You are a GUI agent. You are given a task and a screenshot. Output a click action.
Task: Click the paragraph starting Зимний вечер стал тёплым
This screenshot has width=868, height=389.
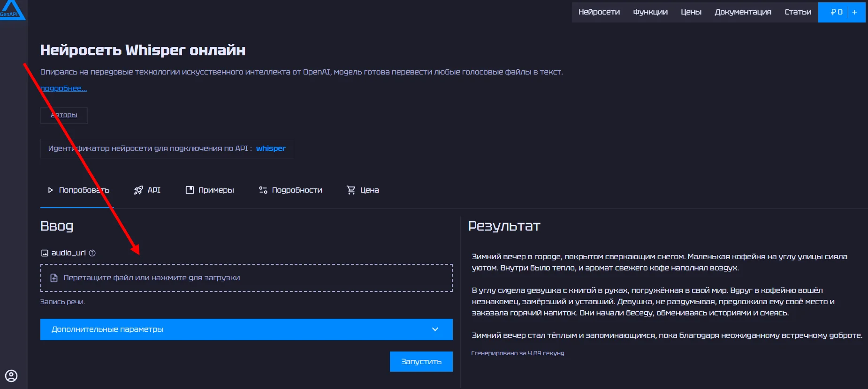pyautogui.click(x=667, y=336)
